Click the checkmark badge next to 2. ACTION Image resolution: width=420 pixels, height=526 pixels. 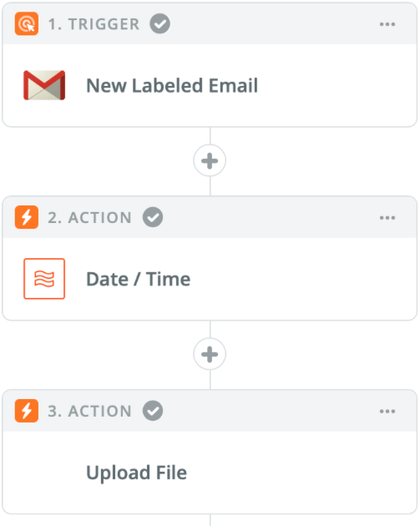pyautogui.click(x=153, y=217)
